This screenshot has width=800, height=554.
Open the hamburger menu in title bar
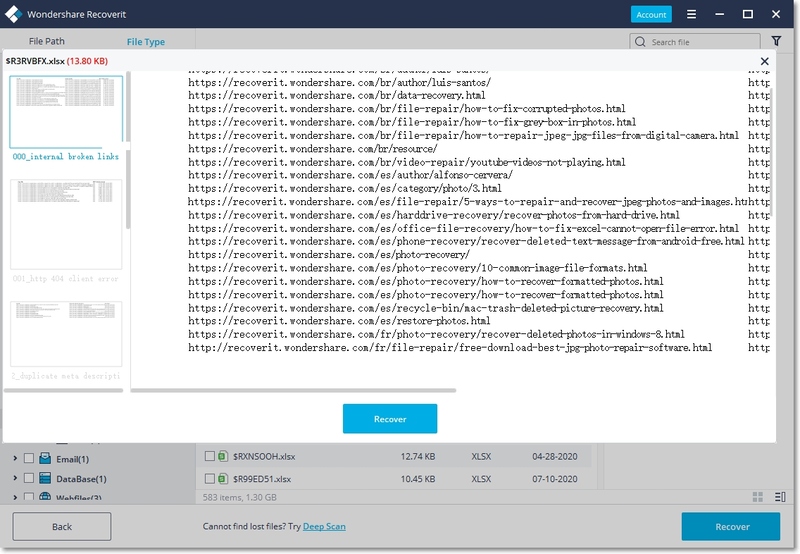[x=691, y=14]
